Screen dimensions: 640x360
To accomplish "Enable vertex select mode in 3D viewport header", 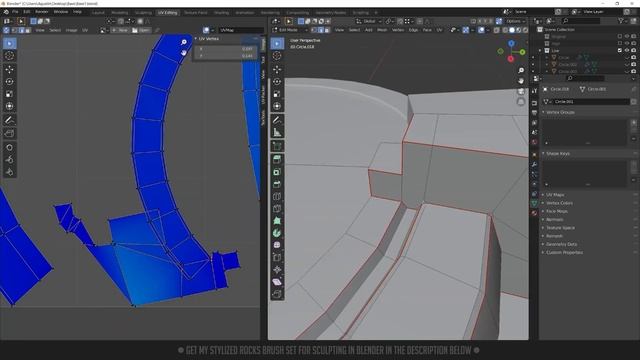I will (x=314, y=30).
